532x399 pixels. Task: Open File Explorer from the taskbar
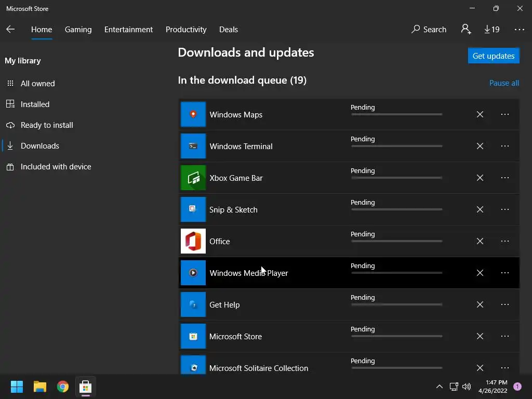pyautogui.click(x=39, y=387)
